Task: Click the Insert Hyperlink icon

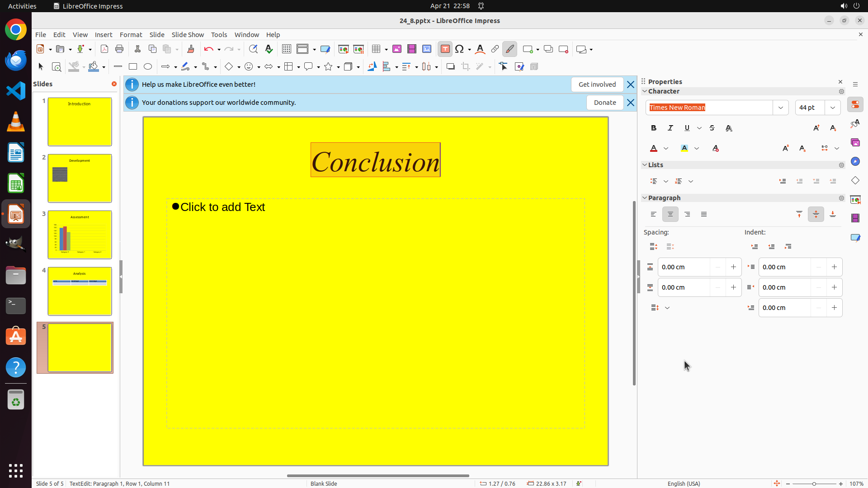Action: (x=495, y=49)
